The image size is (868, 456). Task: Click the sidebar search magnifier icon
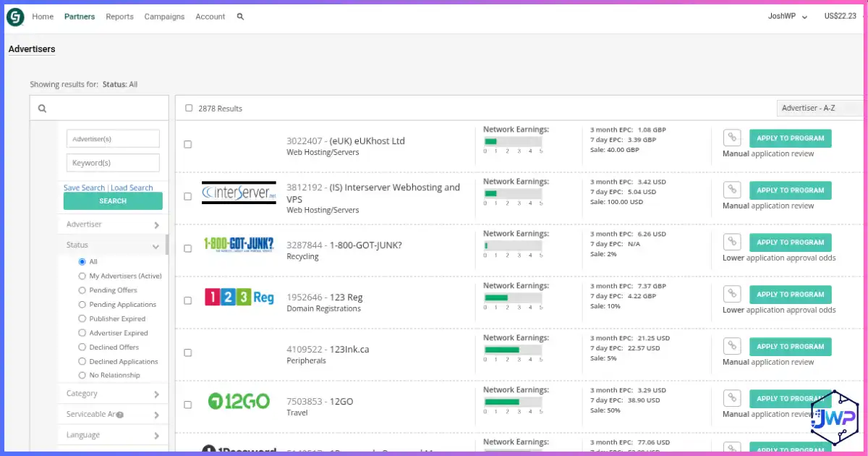pos(42,109)
